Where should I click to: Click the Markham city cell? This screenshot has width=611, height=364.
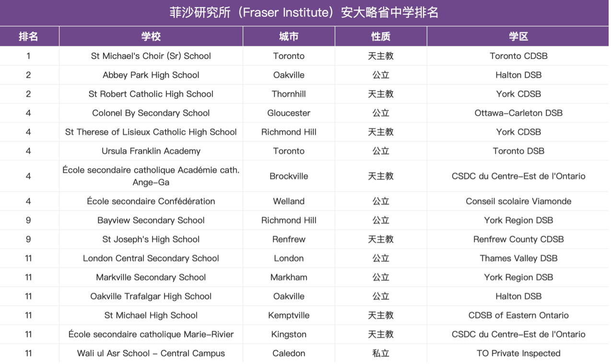(x=289, y=277)
